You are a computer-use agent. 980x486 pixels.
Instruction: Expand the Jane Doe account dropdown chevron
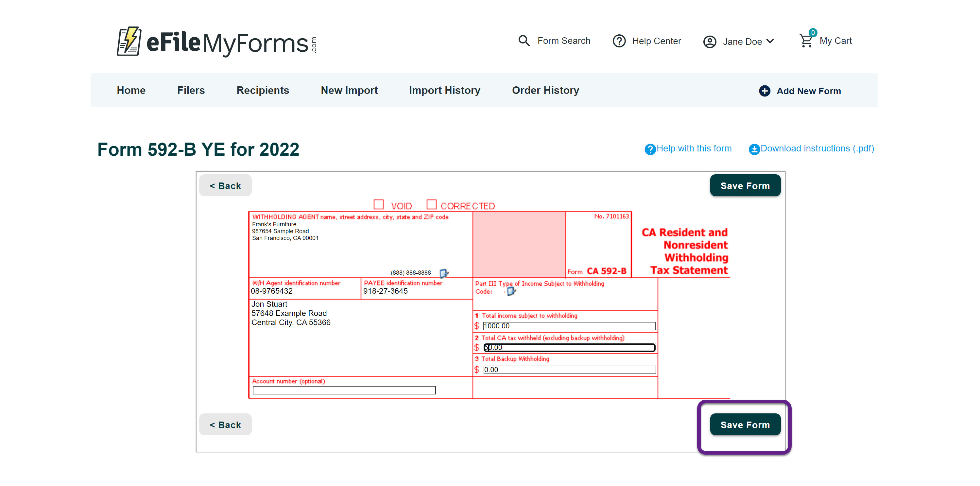(x=770, y=41)
